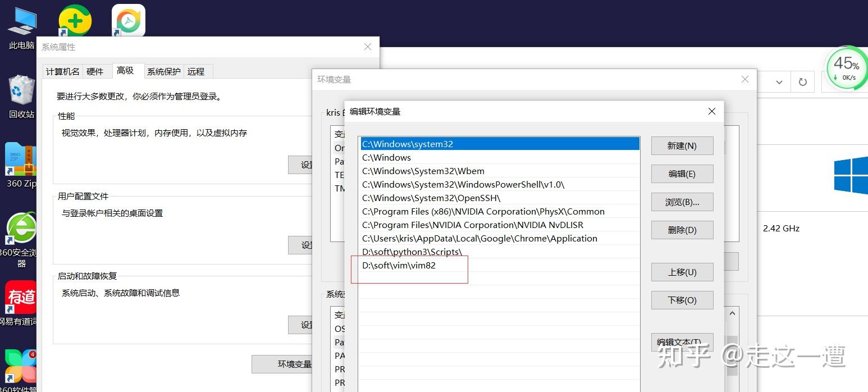Select the D:\soft\vim\vim82 path entry
The height and width of the screenshot is (392, 868).
tap(400, 265)
